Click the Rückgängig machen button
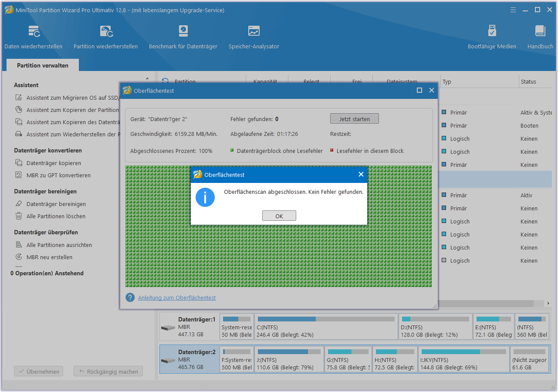Image resolution: width=558 pixels, height=392 pixels. tap(108, 372)
